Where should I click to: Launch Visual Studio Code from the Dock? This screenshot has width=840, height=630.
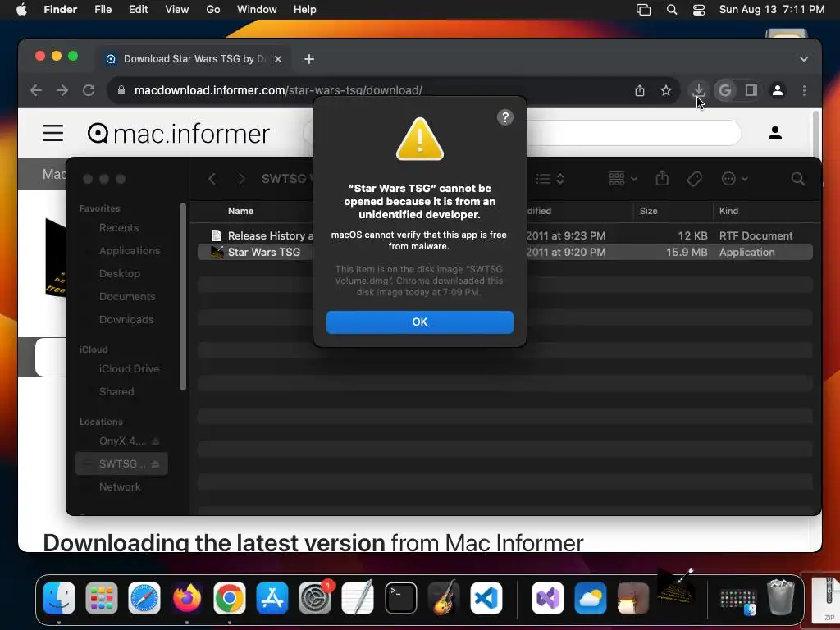point(486,598)
